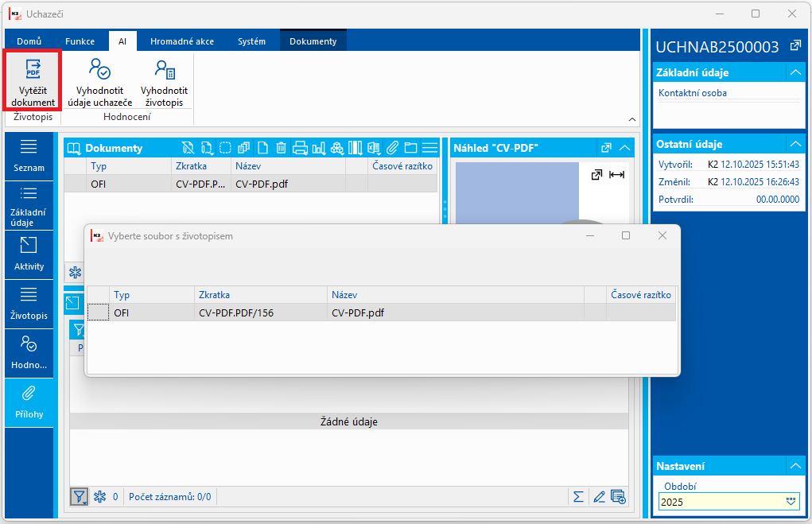
Task: Maximize the Vyberte soubor s životopisem dialog
Action: [x=626, y=235]
